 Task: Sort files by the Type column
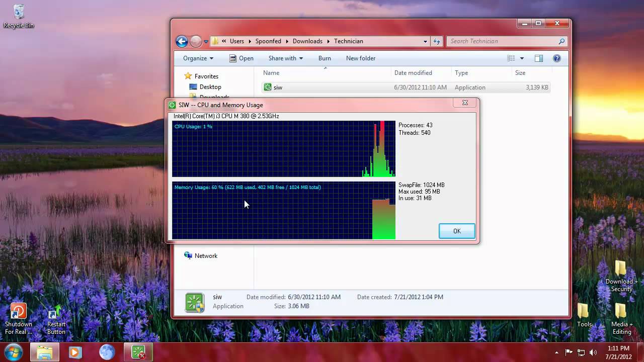(481, 73)
